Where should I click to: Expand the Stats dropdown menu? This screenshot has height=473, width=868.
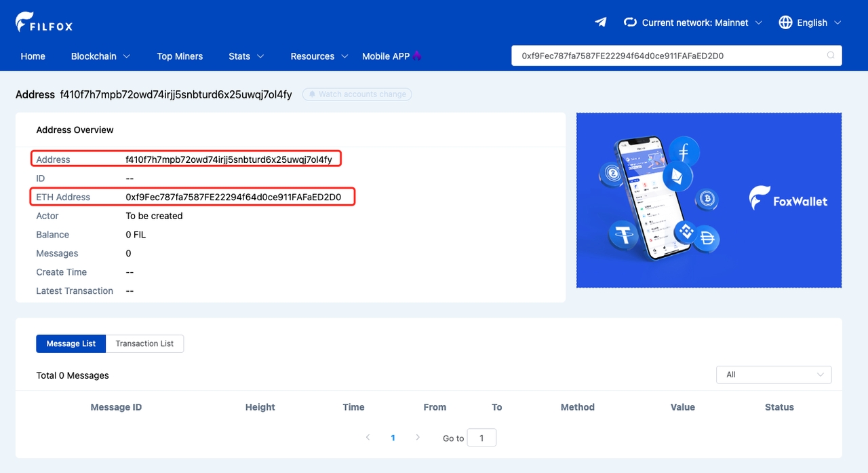[246, 56]
